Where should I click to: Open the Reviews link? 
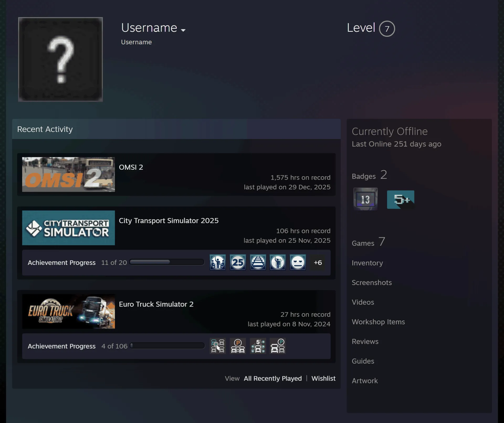pyautogui.click(x=365, y=341)
